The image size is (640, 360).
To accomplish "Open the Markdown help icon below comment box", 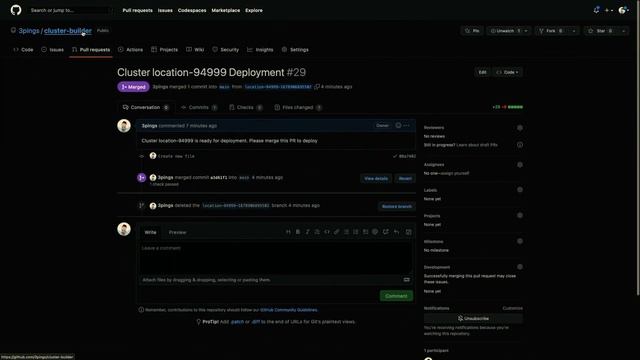I will pyautogui.click(x=407, y=280).
